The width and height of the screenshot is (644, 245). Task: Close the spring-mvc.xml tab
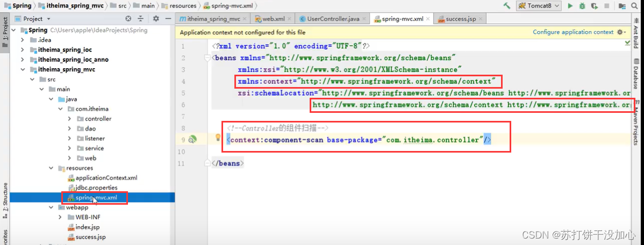click(428, 19)
